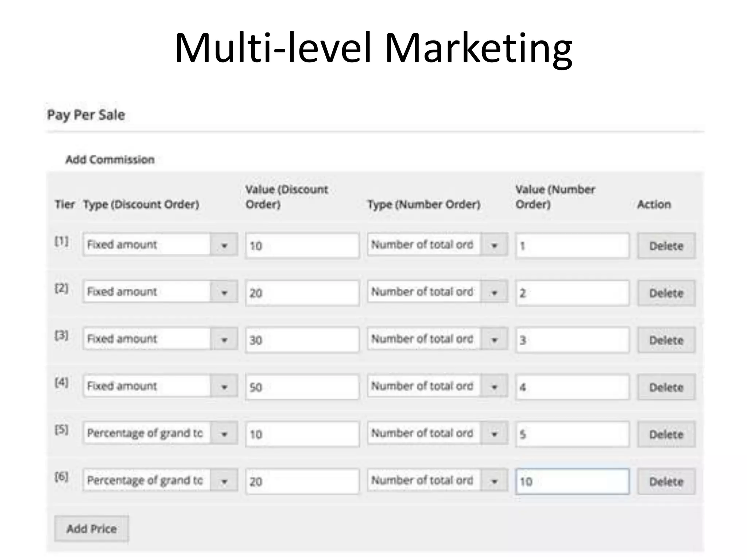The width and height of the screenshot is (747, 560).
Task: Click the [1] tier label
Action: (x=62, y=241)
